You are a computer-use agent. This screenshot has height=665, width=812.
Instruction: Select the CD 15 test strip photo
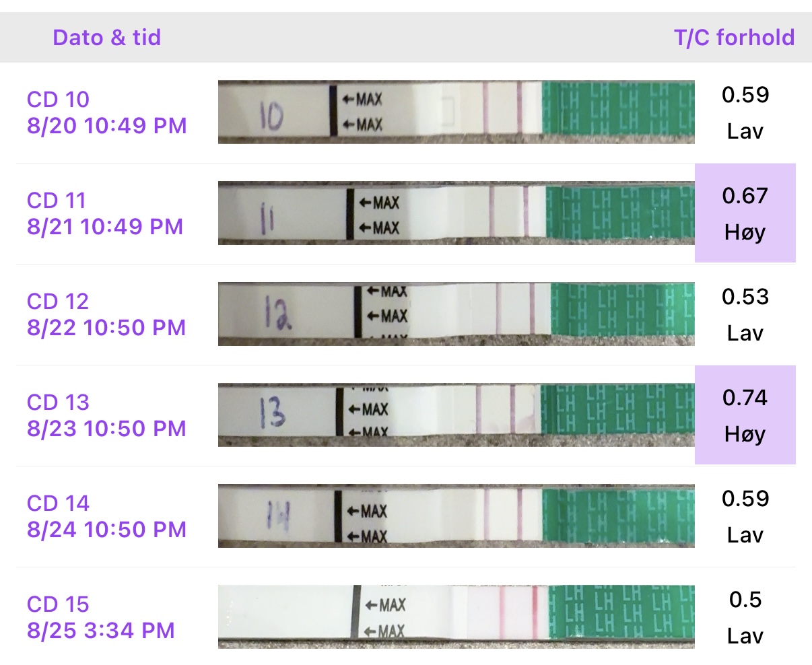coord(456,617)
